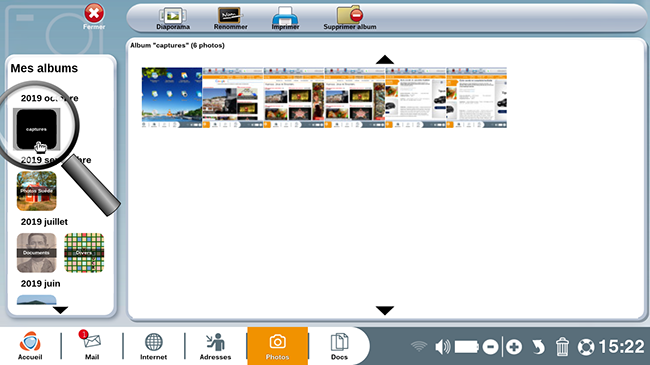Go to Accueil home screen
650x365 pixels.
click(30, 345)
